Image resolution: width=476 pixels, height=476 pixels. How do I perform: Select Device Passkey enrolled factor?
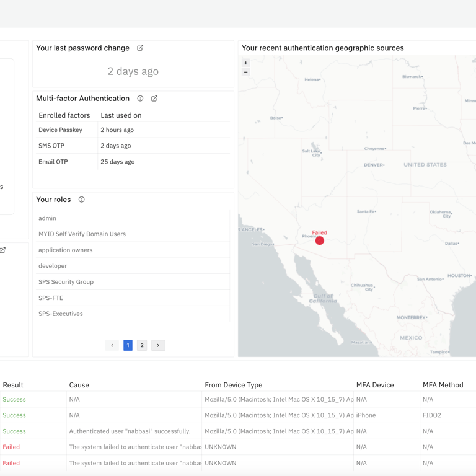point(60,130)
